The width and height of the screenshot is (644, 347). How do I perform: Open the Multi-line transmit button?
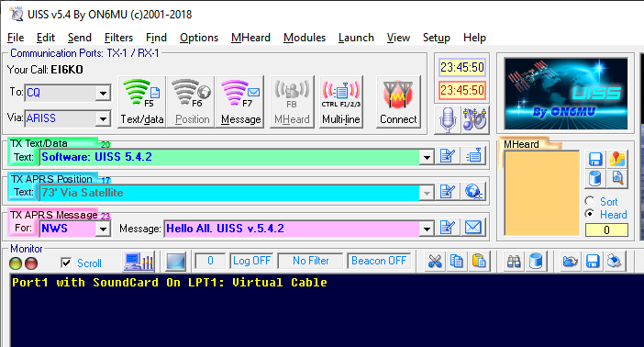[x=341, y=102]
